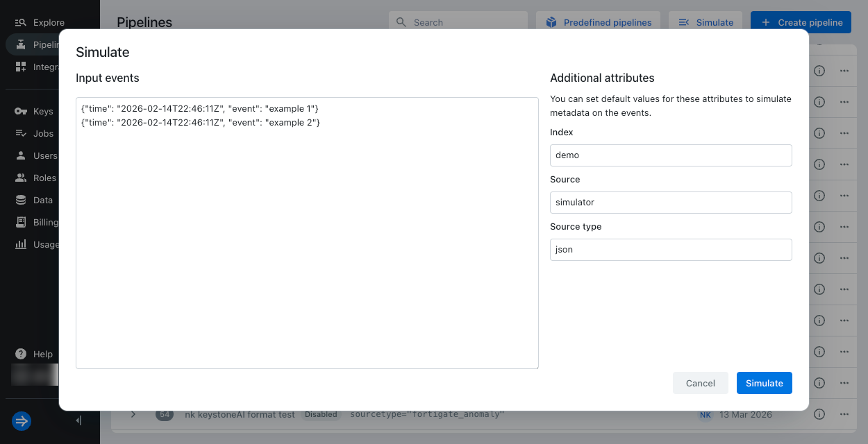Cancel the Simulate dialog
The width and height of the screenshot is (868, 444).
pyautogui.click(x=700, y=383)
